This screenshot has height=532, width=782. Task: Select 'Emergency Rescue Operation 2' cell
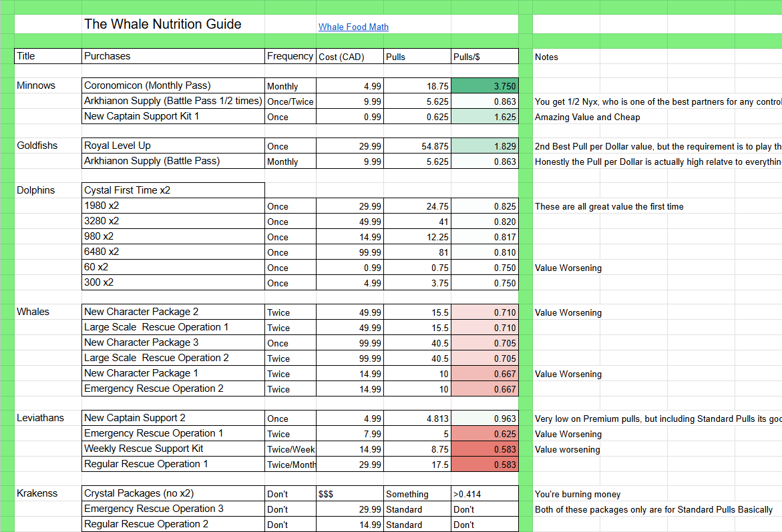(173, 389)
